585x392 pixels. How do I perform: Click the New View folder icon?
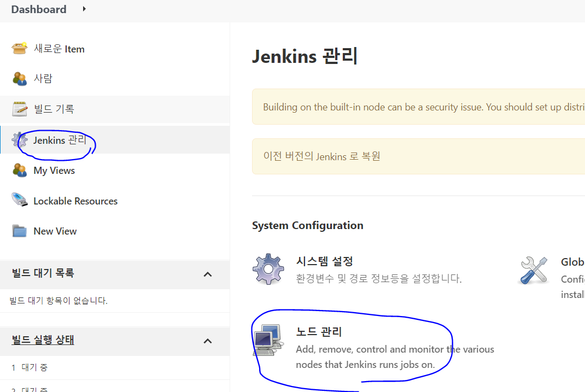tap(19, 231)
